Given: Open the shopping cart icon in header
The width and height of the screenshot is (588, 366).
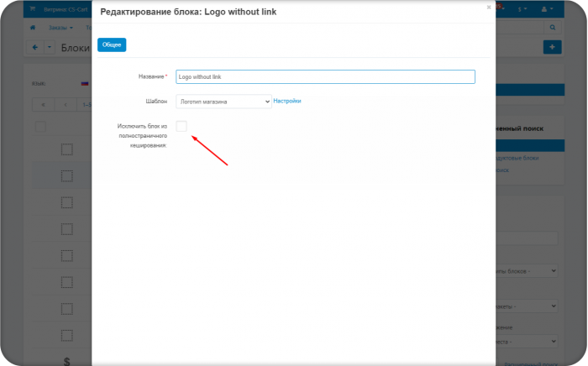Looking at the screenshot, I should (33, 9).
